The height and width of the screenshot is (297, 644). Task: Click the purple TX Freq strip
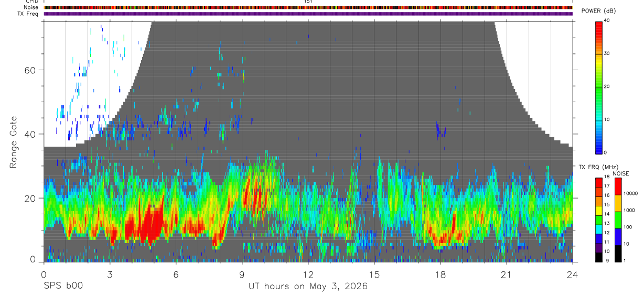pos(308,14)
